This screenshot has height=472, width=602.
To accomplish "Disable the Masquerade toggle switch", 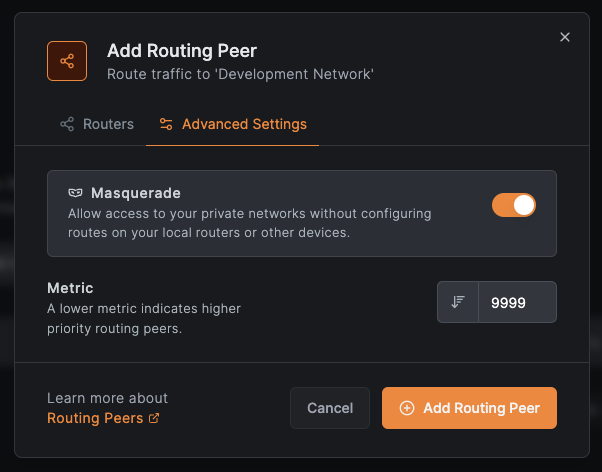I will pos(514,205).
